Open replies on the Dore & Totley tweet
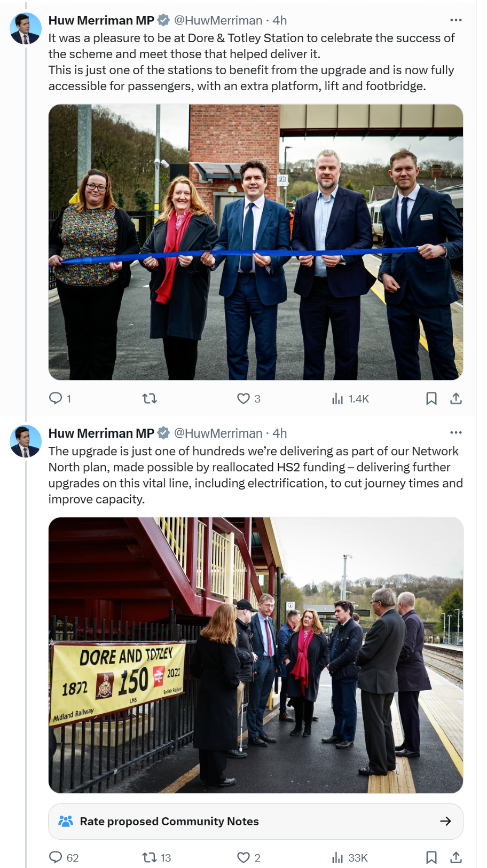Image resolution: width=487 pixels, height=868 pixels. pos(60,398)
